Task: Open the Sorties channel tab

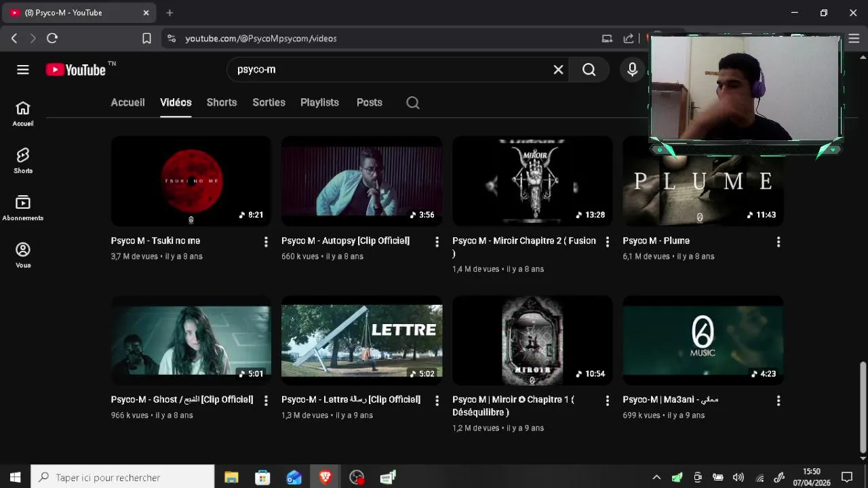Action: tap(269, 102)
